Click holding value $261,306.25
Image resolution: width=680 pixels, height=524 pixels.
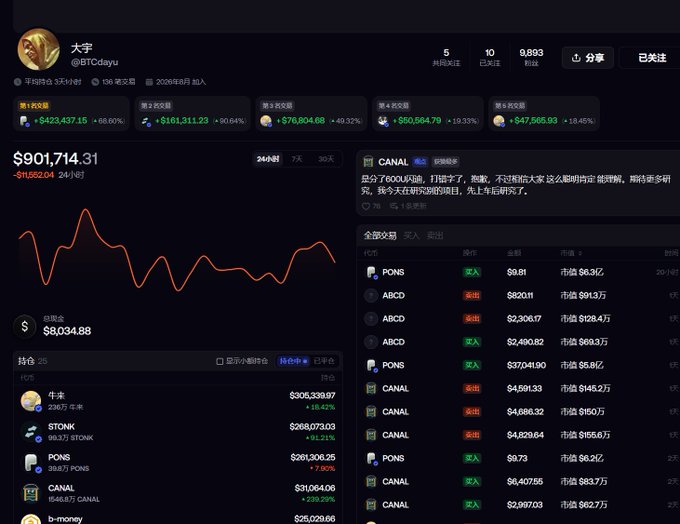pyautogui.click(x=313, y=457)
